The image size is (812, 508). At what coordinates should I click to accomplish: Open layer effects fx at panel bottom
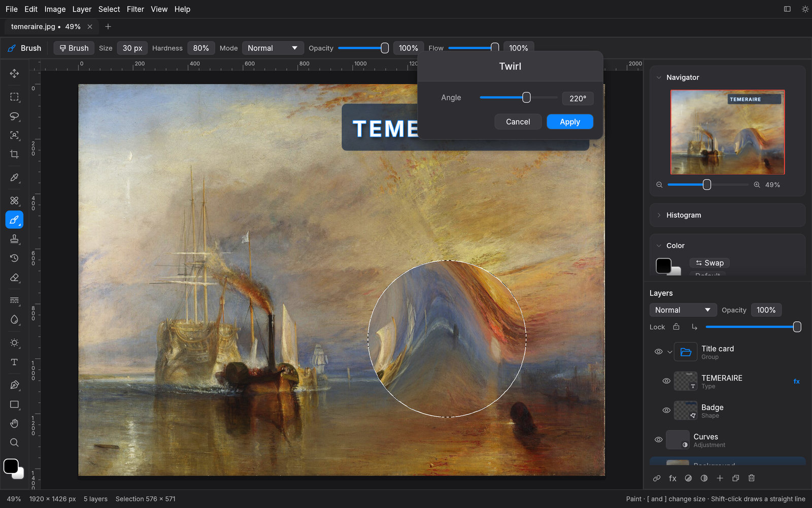(672, 478)
